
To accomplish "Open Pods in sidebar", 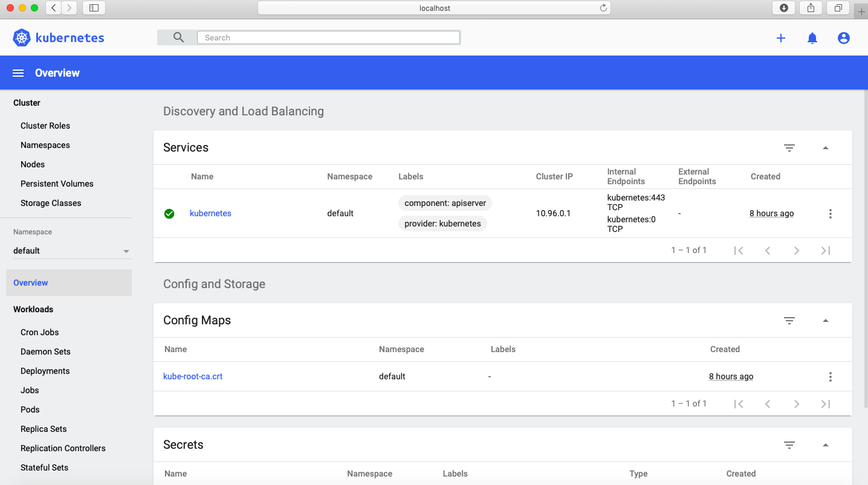I will click(x=30, y=410).
